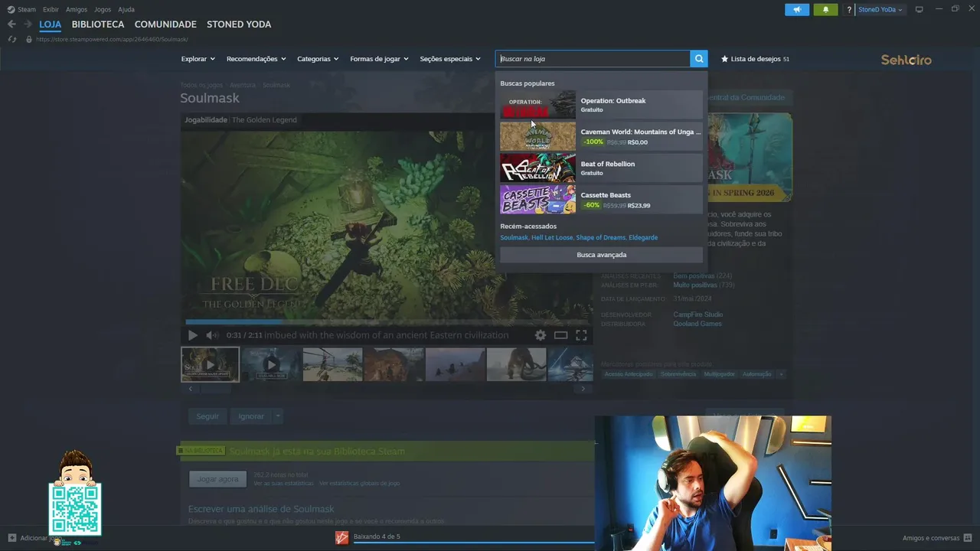The width and height of the screenshot is (980, 551).
Task: Open the Lista de desejos wishlist
Action: (x=755, y=59)
